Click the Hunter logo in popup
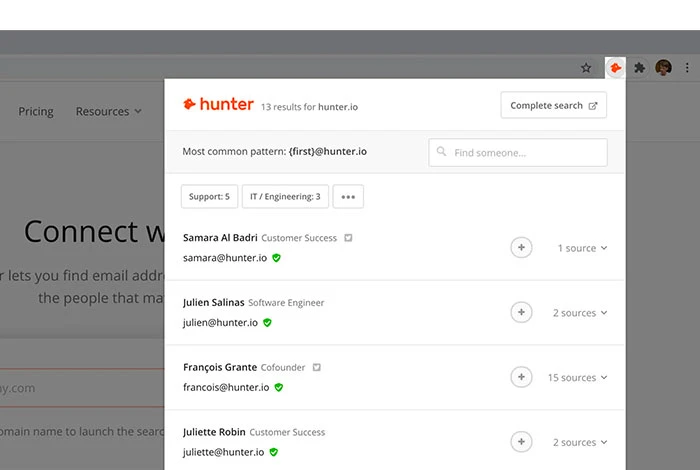 [218, 104]
